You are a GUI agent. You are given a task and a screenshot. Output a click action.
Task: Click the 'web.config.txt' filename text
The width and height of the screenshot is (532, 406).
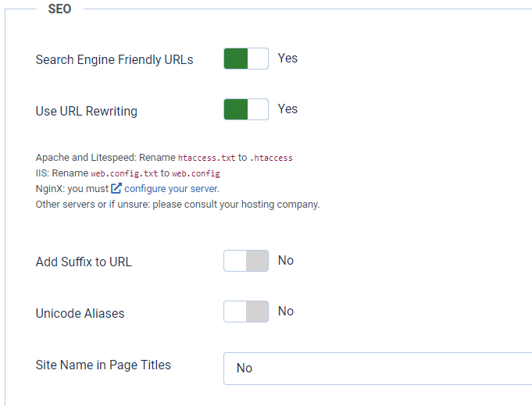[124, 173]
